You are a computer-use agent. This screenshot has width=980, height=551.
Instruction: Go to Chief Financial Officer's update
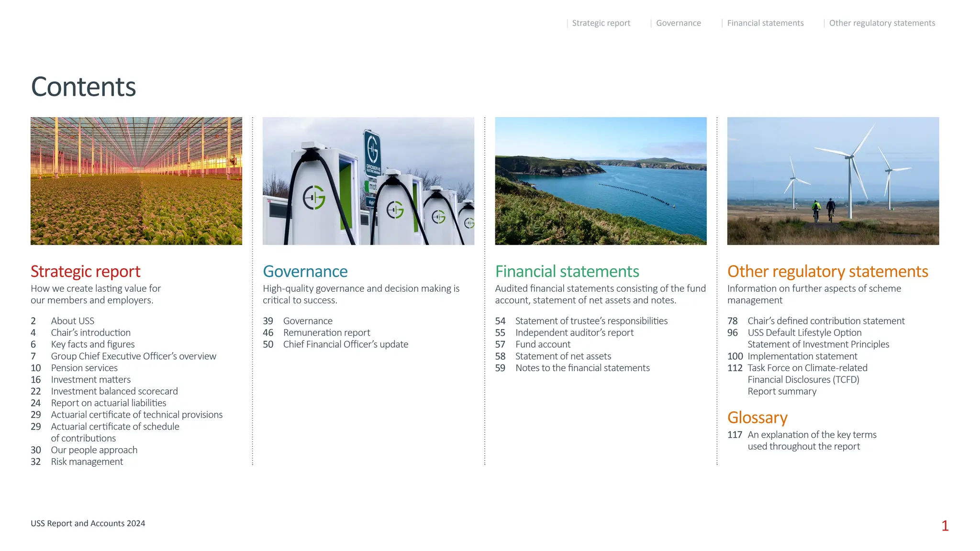coord(345,344)
